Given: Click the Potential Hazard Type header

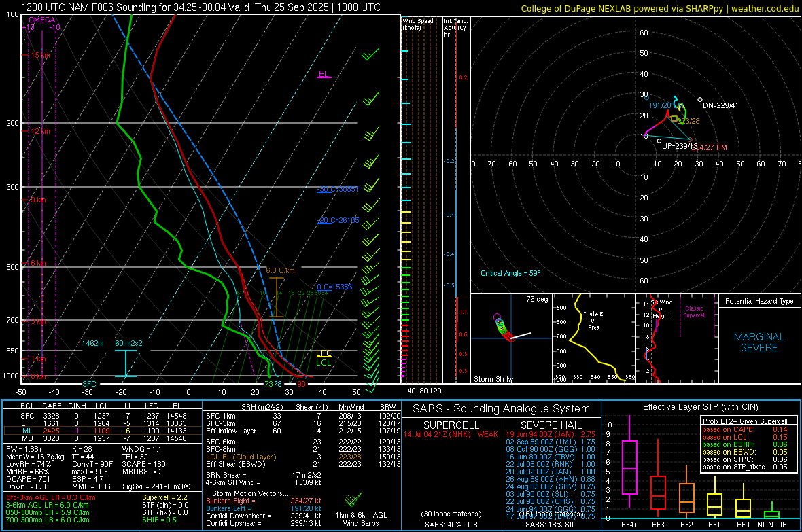Looking at the screenshot, I should click(x=759, y=301).
